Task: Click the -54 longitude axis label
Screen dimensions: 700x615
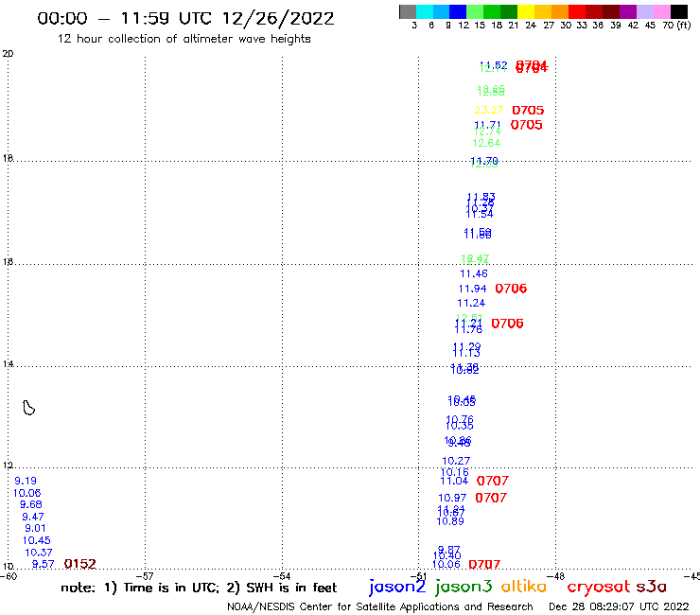Action: (282, 576)
